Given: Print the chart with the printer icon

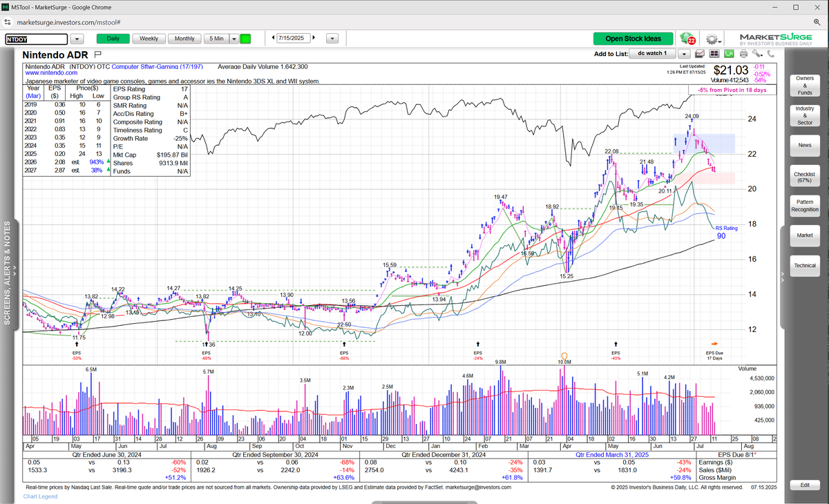Looking at the screenshot, I should (743, 53).
